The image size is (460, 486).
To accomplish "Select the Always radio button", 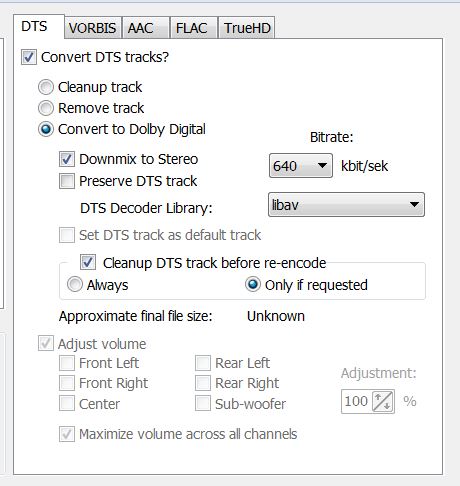I will 75,285.
